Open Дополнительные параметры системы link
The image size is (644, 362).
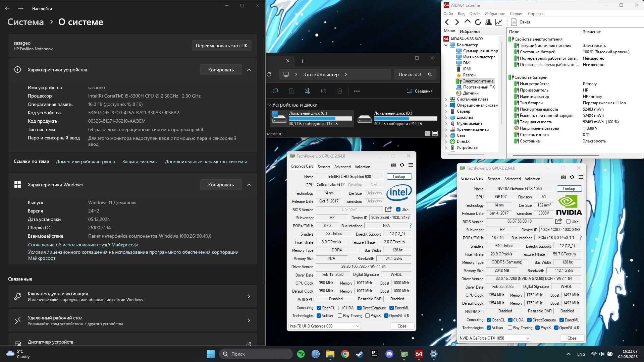pyautogui.click(x=206, y=162)
